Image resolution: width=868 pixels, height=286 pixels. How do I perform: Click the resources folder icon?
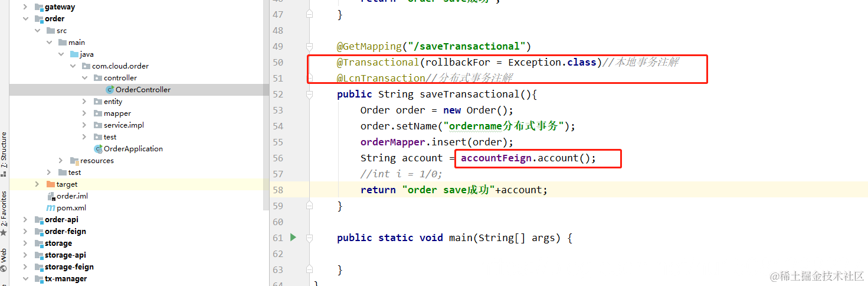(74, 161)
